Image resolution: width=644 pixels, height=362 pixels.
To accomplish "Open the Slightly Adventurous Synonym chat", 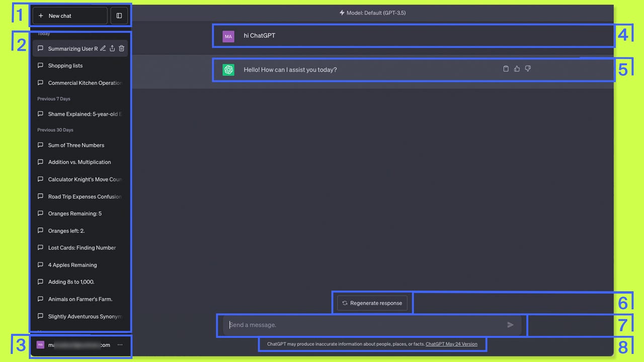I will (x=80, y=316).
